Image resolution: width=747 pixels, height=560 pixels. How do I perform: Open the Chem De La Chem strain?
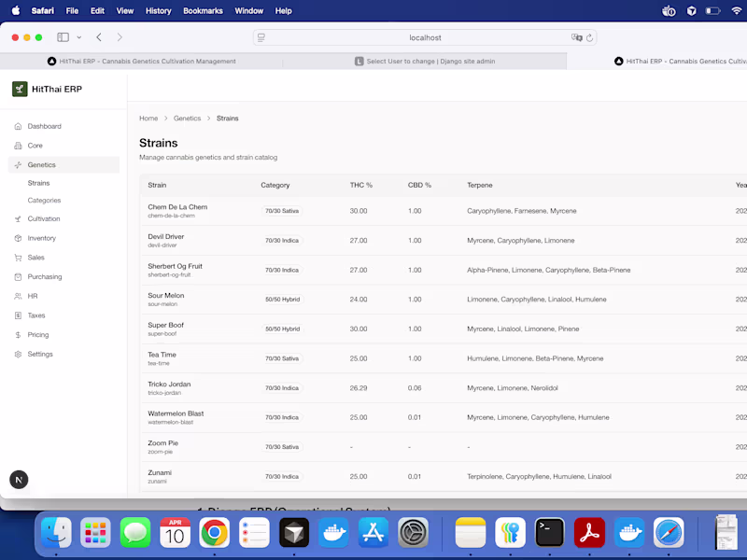(x=177, y=207)
